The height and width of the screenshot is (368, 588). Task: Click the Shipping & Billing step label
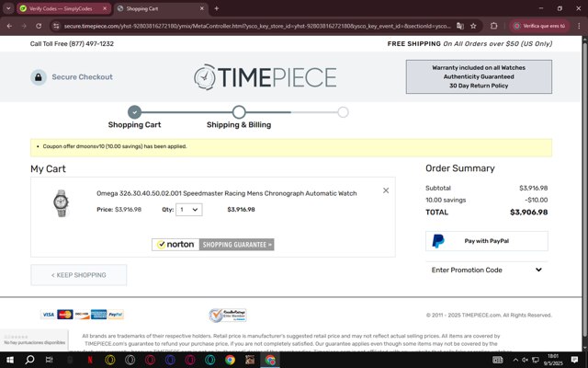point(239,125)
